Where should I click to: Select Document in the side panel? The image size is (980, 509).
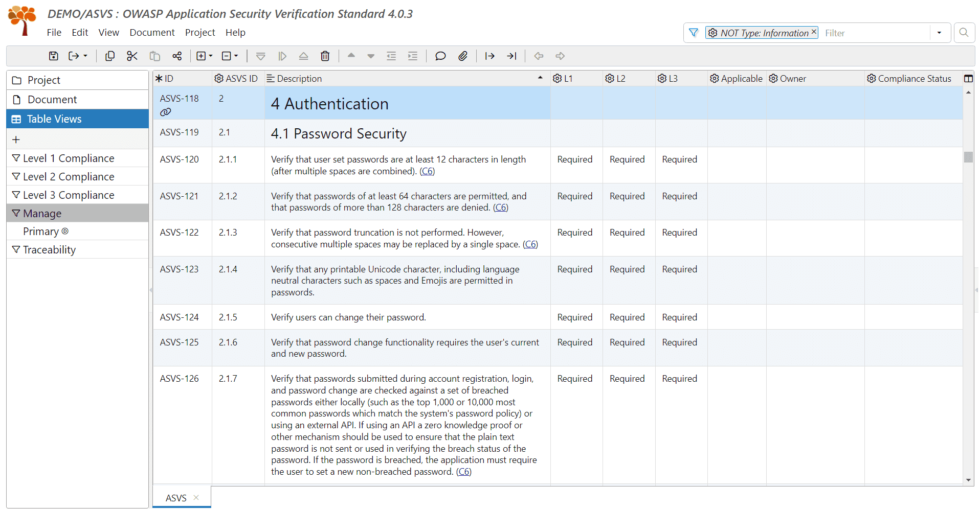coord(78,100)
